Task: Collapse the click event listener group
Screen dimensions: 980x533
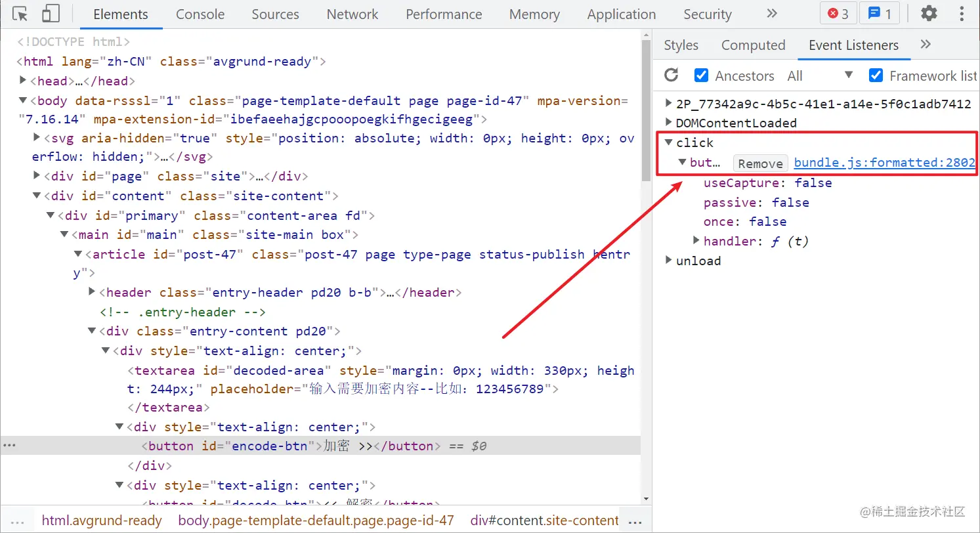Action: coord(669,142)
